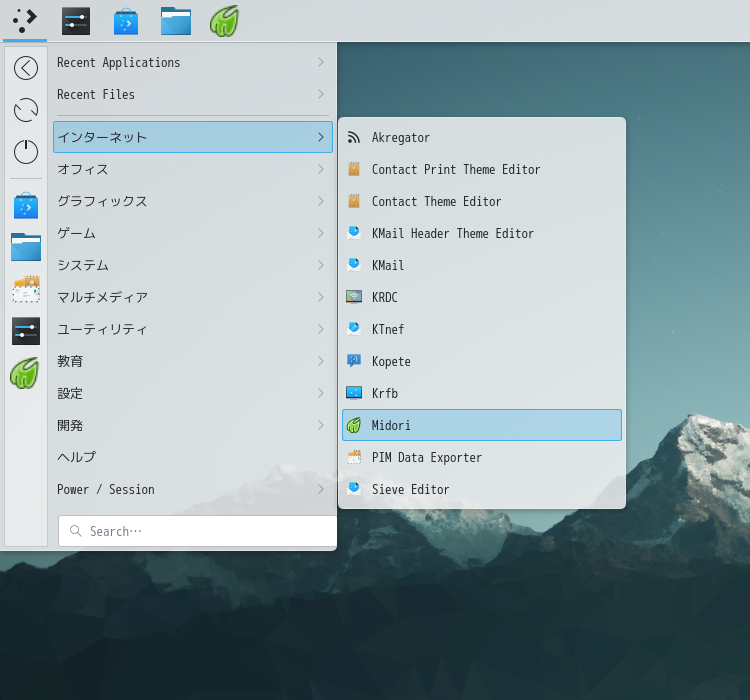Launch Kopete by its label
The height and width of the screenshot is (700, 750).
[x=391, y=362]
